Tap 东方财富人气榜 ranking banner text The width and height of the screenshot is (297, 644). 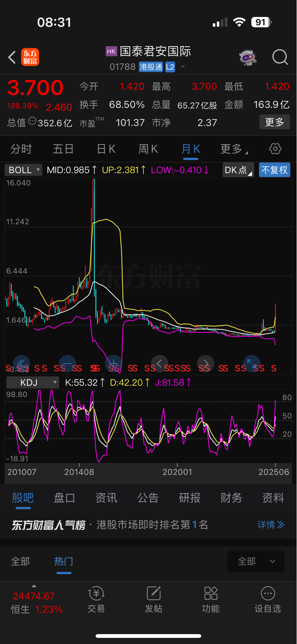(x=48, y=525)
